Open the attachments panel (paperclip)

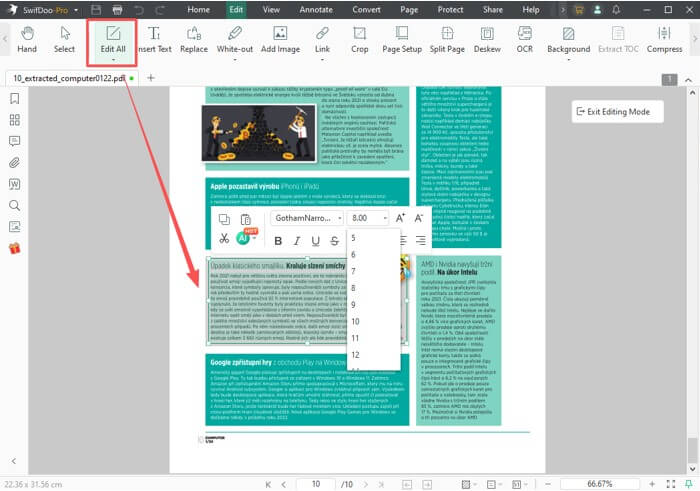tap(15, 162)
